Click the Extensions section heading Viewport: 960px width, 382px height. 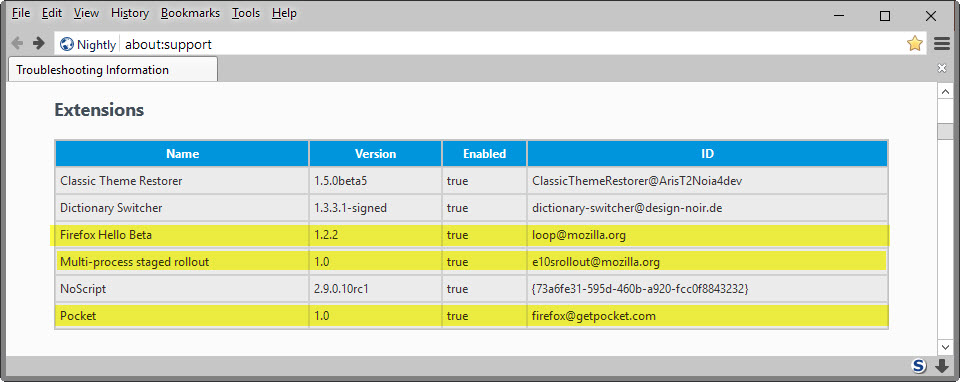(99, 110)
